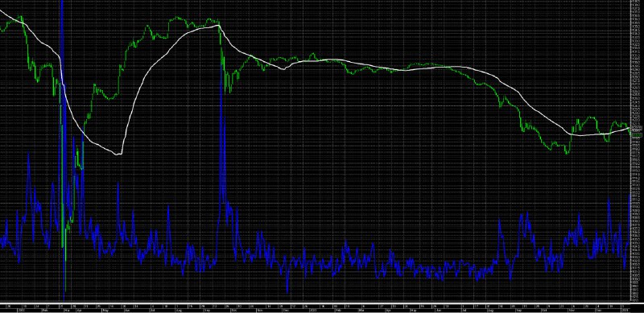Select the white average line start at the top-left corner
644x313 pixels.
point(2,10)
